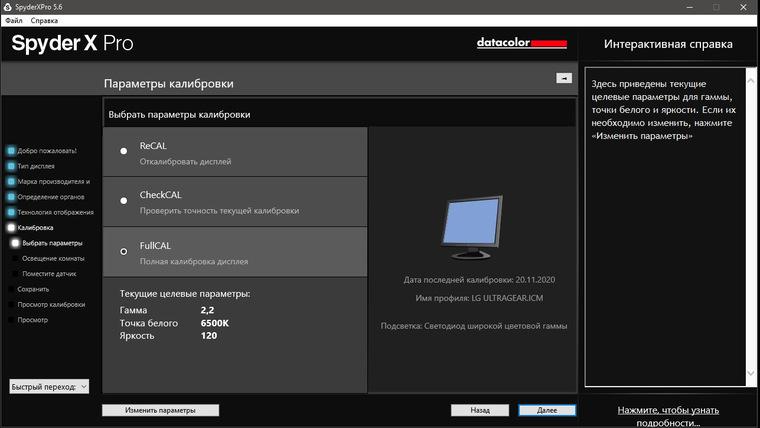Open the Файл menu
The height and width of the screenshot is (428, 760).
click(x=14, y=20)
